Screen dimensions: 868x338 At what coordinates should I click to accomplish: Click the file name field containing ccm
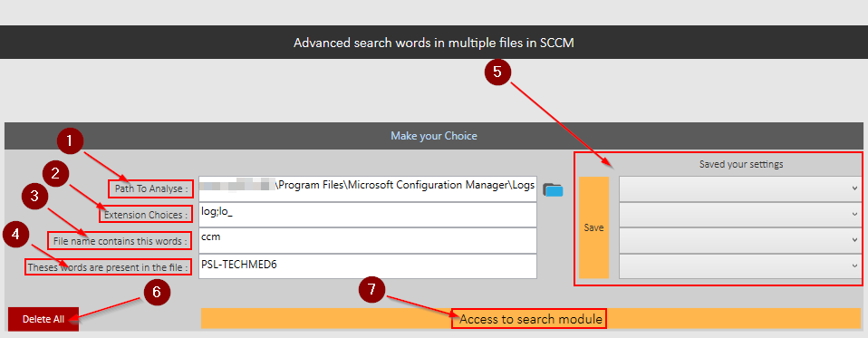(368, 240)
